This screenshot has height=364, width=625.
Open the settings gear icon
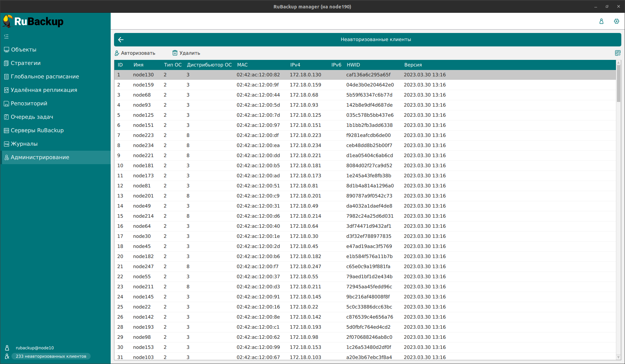[x=616, y=21]
